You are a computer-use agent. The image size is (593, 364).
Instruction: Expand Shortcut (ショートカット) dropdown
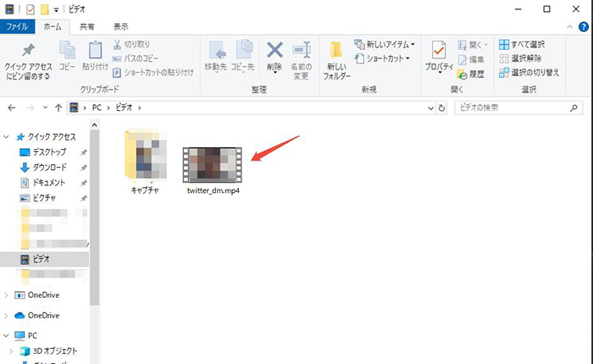[407, 58]
